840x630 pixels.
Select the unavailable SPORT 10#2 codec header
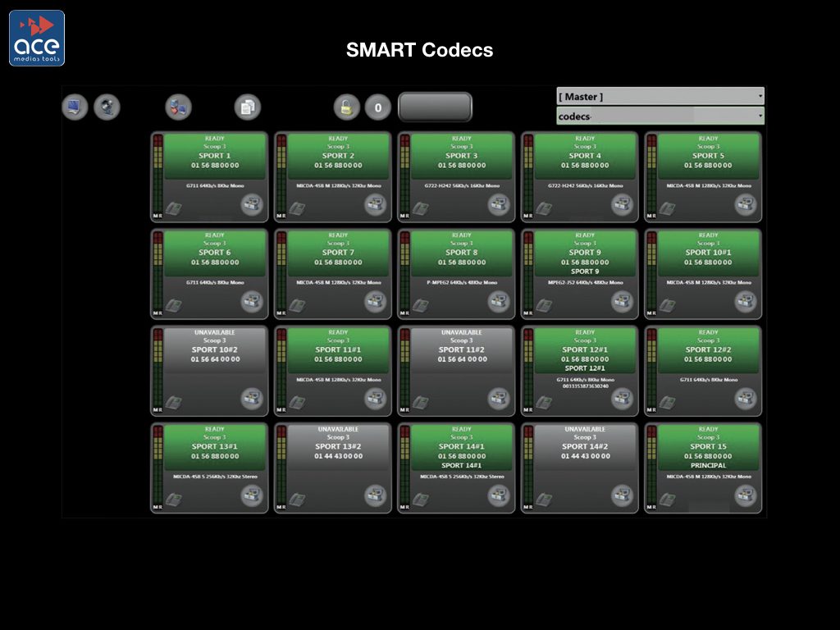215,350
